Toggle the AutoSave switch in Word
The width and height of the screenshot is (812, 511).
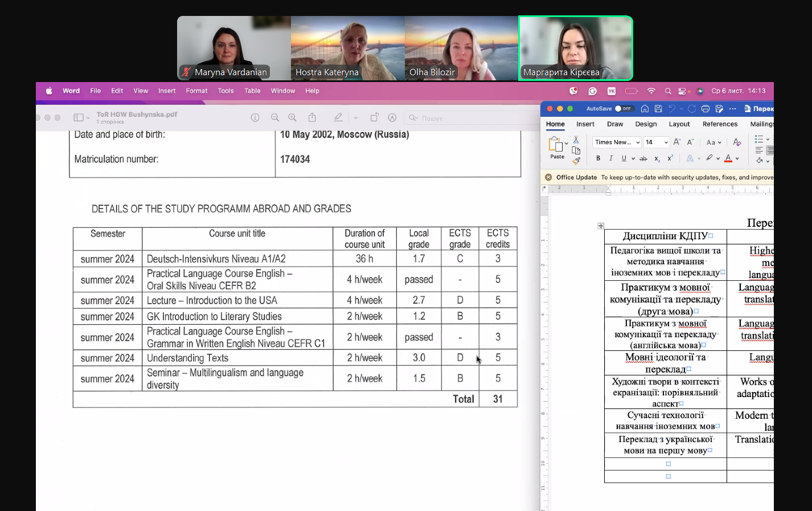point(624,109)
